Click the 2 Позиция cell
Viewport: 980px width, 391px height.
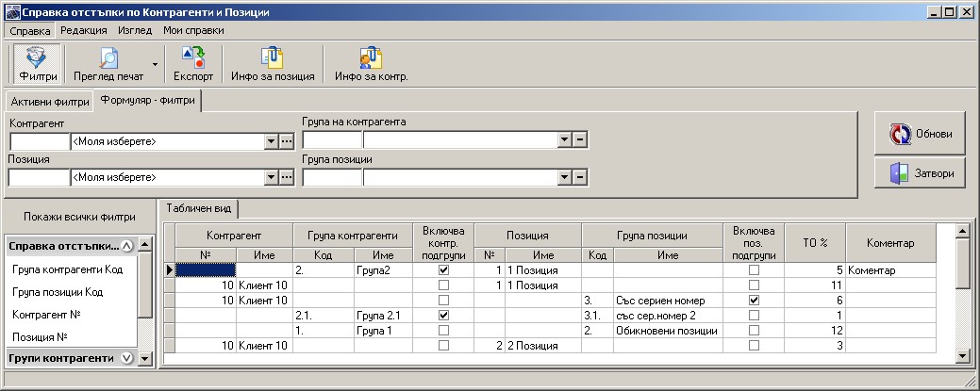pyautogui.click(x=543, y=346)
